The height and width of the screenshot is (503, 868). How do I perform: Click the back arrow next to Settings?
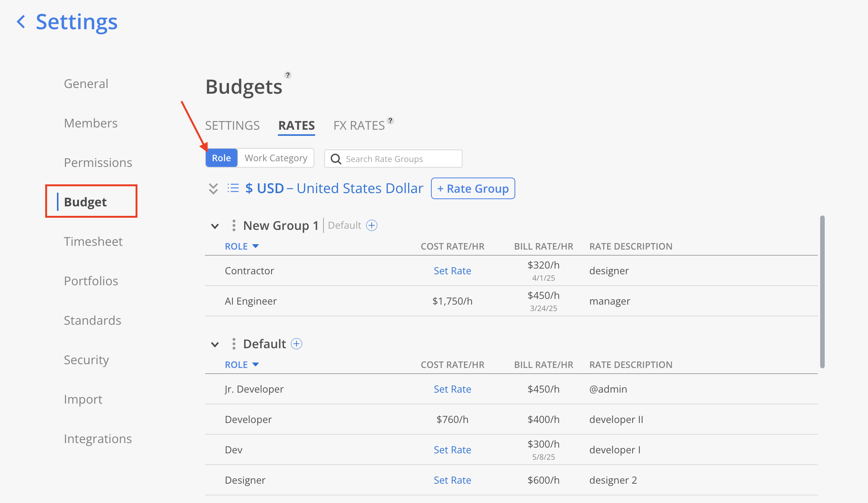point(21,22)
